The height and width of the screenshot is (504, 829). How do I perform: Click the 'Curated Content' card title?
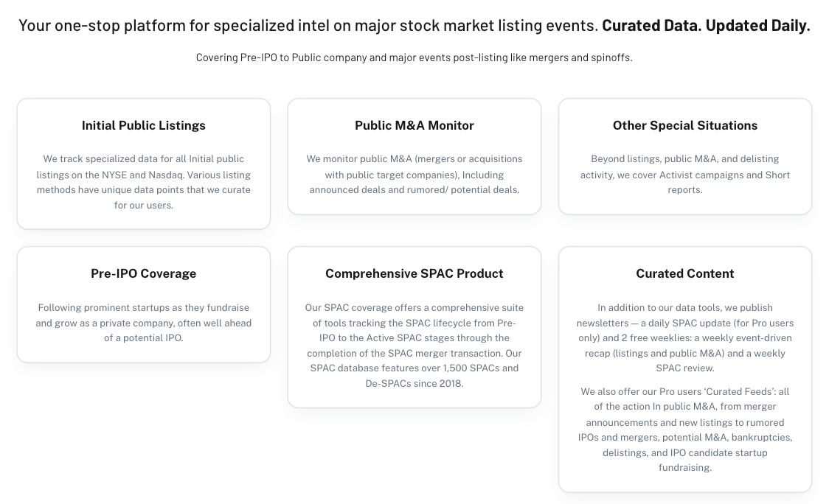(x=684, y=273)
